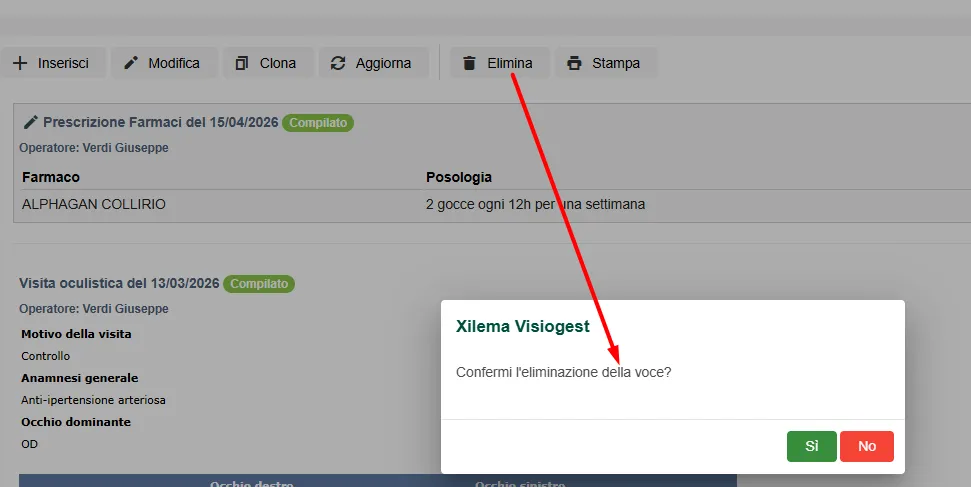Click the Anti-ipertensione arteriosa text
This screenshot has height=487, width=971.
click(x=94, y=400)
